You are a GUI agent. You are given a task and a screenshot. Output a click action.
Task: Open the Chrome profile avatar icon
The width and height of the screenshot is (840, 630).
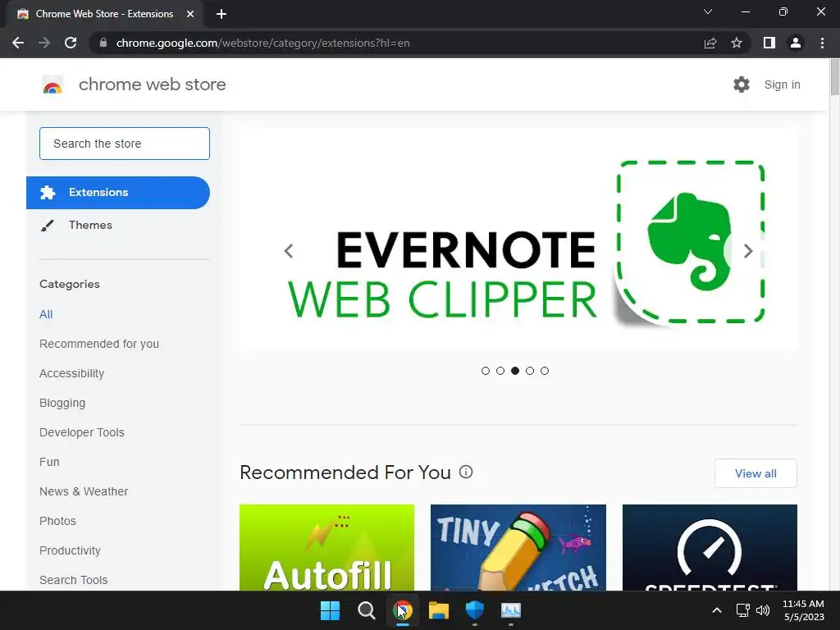[796, 43]
